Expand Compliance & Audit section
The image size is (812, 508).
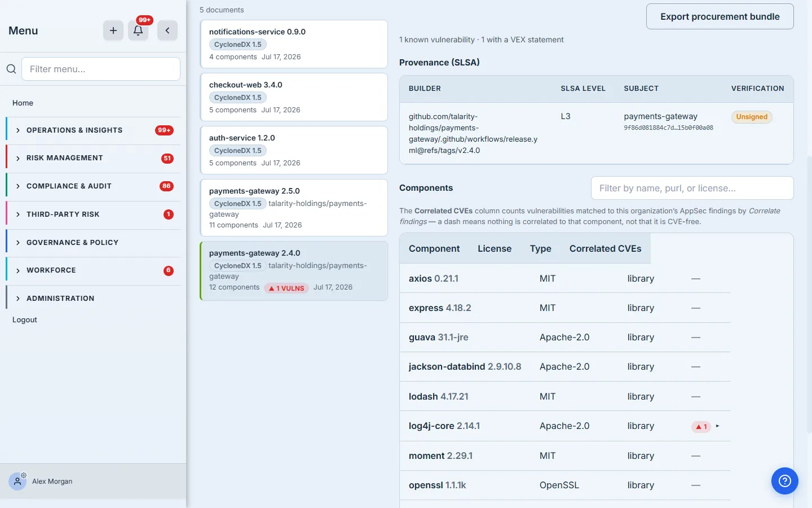click(x=94, y=186)
